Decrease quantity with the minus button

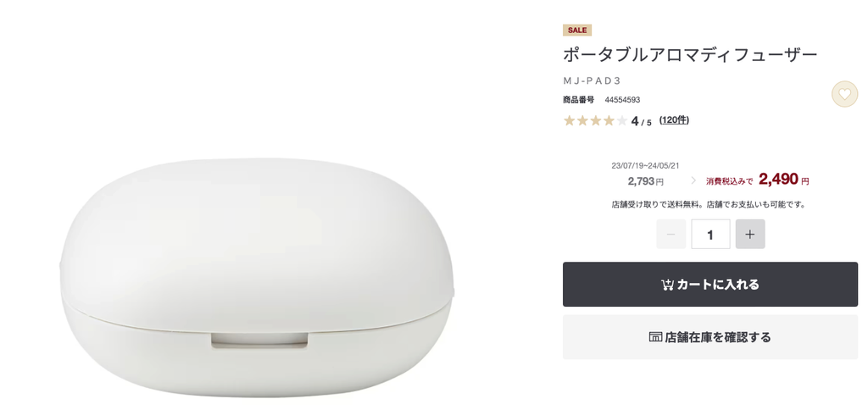671,234
